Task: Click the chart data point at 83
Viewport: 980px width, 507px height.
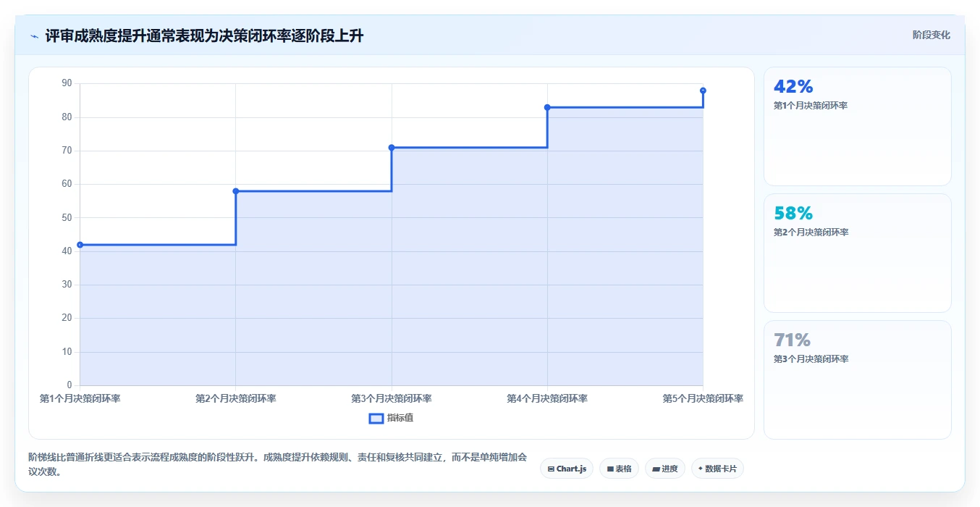Action: (547, 107)
